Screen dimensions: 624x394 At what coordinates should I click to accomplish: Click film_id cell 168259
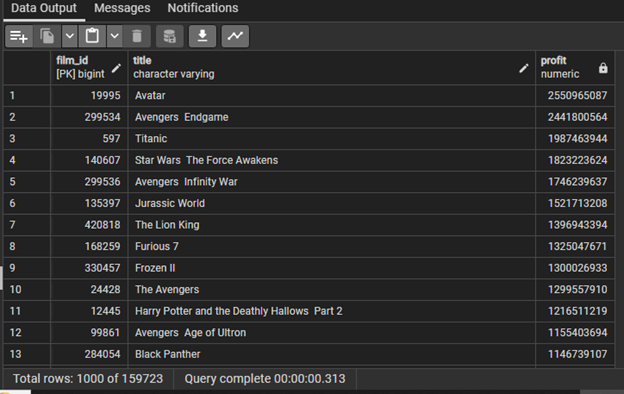pyautogui.click(x=89, y=246)
